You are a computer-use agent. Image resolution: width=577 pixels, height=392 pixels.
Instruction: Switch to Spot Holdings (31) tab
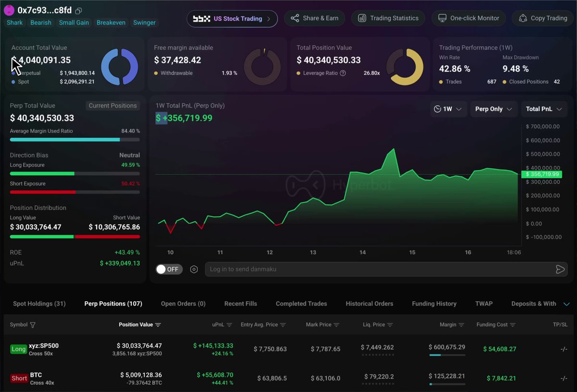tap(39, 304)
